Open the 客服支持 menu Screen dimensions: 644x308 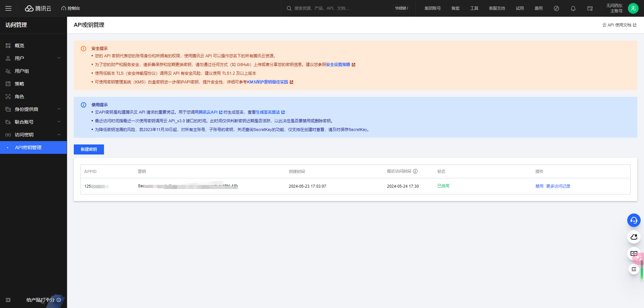[497, 8]
